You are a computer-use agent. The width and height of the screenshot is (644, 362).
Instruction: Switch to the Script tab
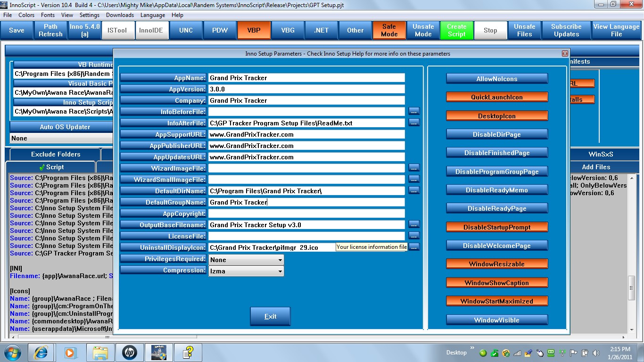tap(52, 167)
